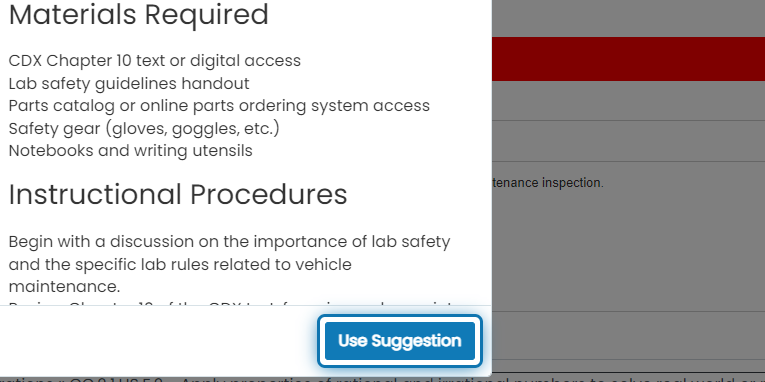Click the dimmed row beside the Use Suggestion button

(x=628, y=336)
